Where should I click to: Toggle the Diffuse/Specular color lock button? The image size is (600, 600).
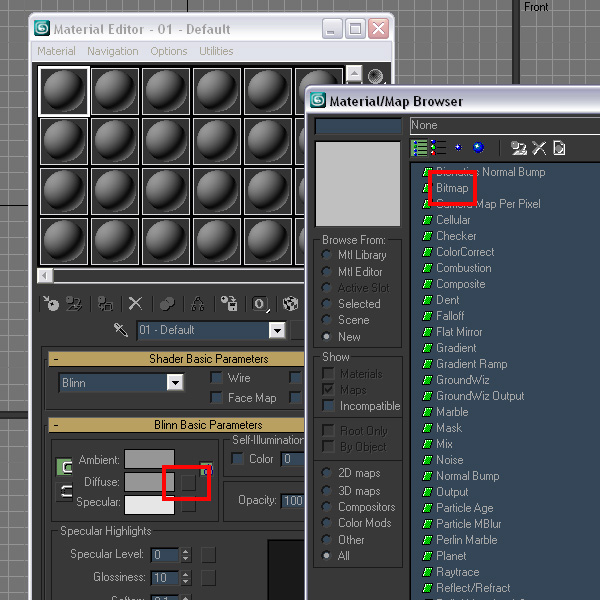64,492
